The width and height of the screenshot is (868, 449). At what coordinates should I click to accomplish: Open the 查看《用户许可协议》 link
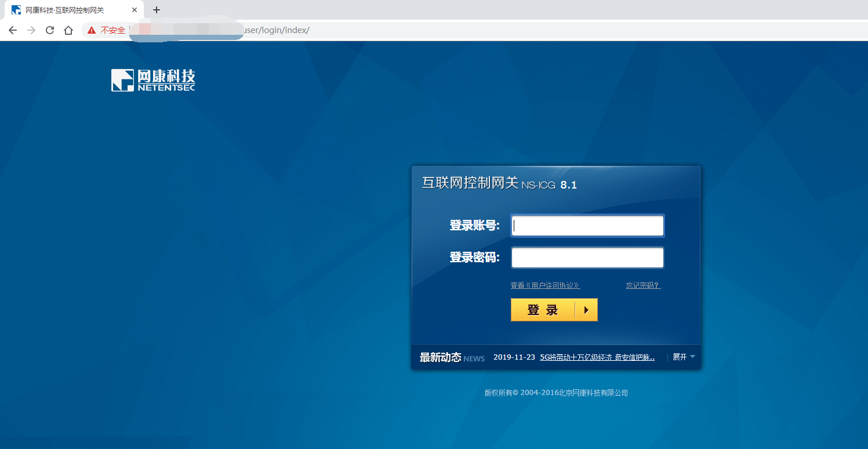(x=545, y=285)
